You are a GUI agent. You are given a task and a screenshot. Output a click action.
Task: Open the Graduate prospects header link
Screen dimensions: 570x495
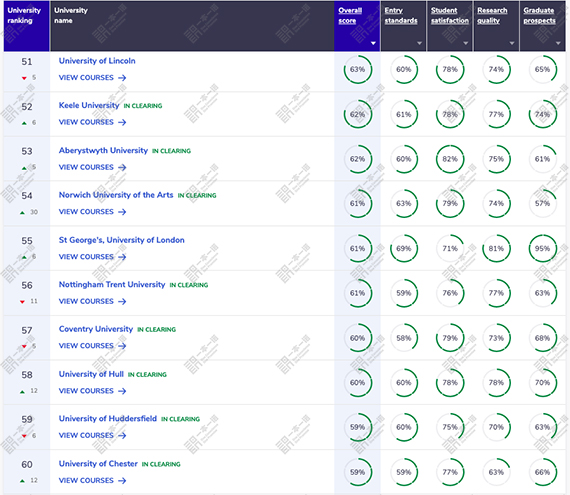(539, 16)
